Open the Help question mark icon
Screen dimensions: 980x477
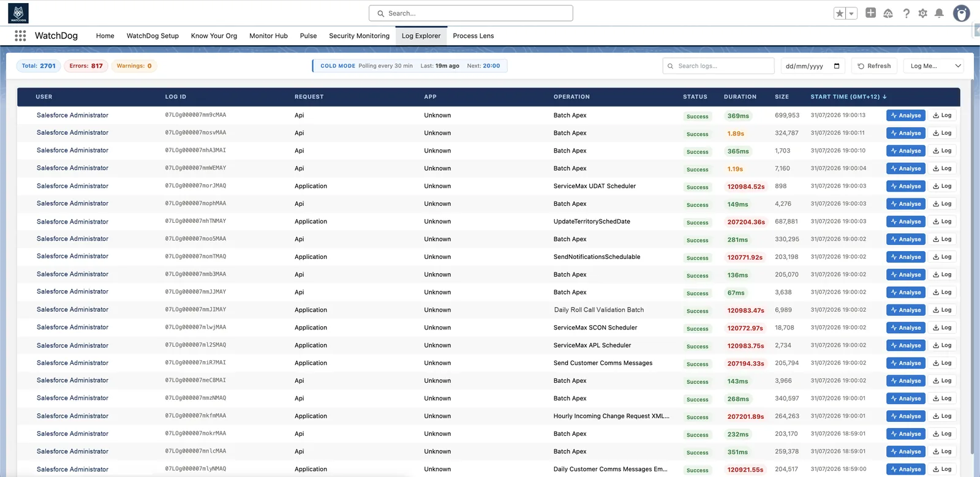coord(907,13)
